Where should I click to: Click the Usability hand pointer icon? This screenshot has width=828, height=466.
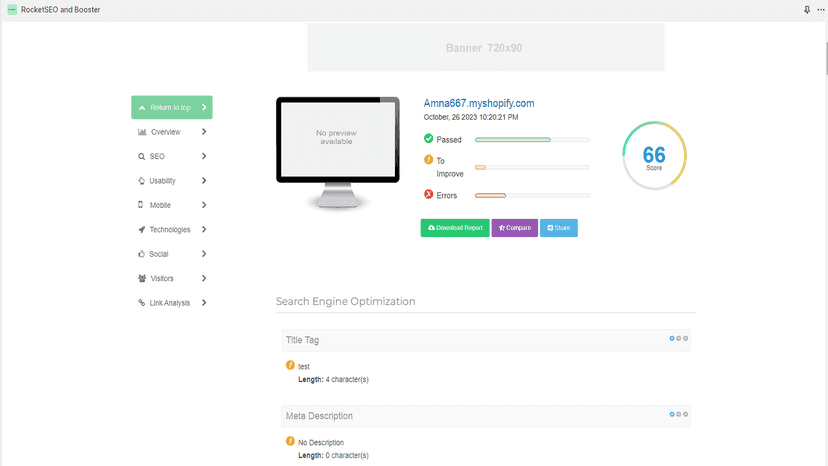(x=142, y=181)
